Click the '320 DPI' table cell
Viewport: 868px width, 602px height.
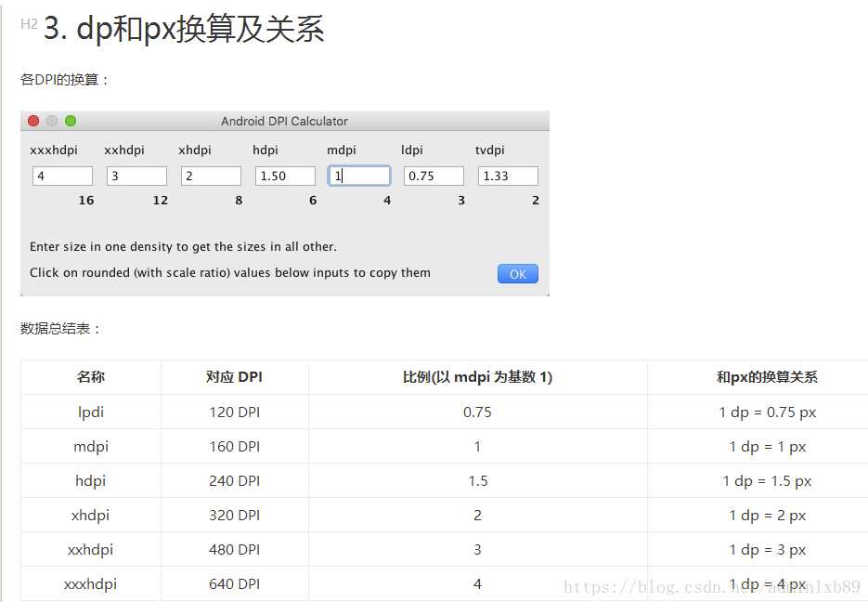[x=235, y=515]
